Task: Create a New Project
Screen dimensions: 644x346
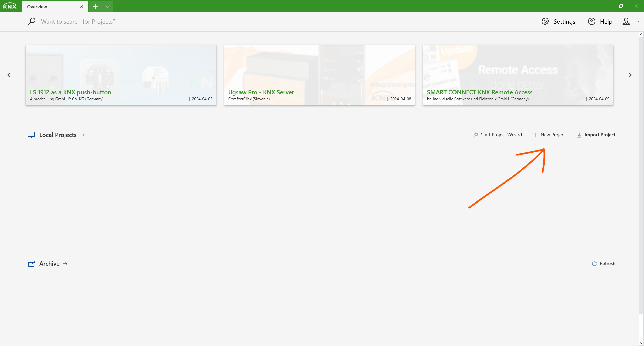Action: click(549, 135)
